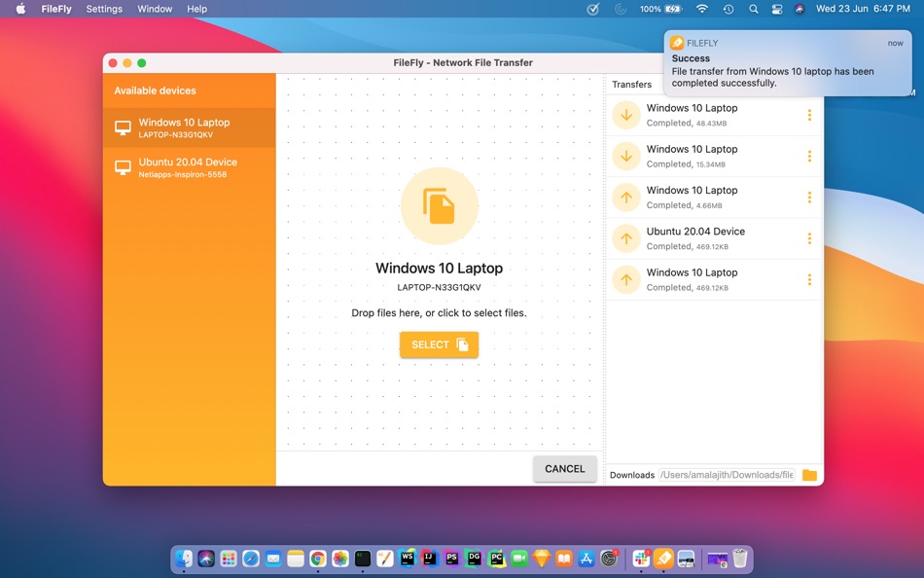Open the Settings menu
Image resolution: width=924 pixels, height=578 pixels.
click(104, 9)
